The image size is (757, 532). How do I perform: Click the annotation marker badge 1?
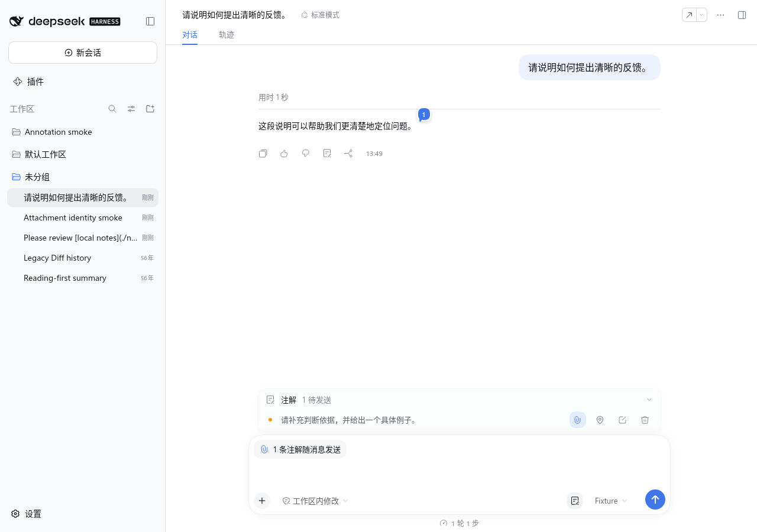[423, 115]
